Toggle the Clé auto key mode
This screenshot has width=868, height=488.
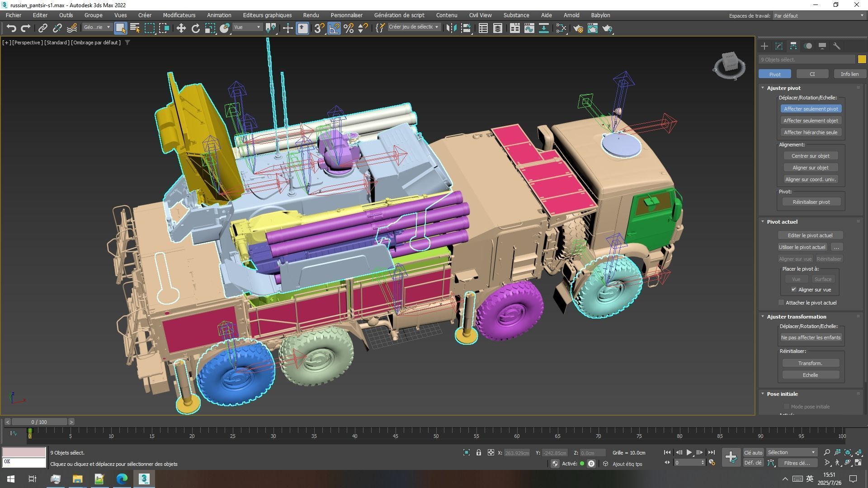point(753,452)
